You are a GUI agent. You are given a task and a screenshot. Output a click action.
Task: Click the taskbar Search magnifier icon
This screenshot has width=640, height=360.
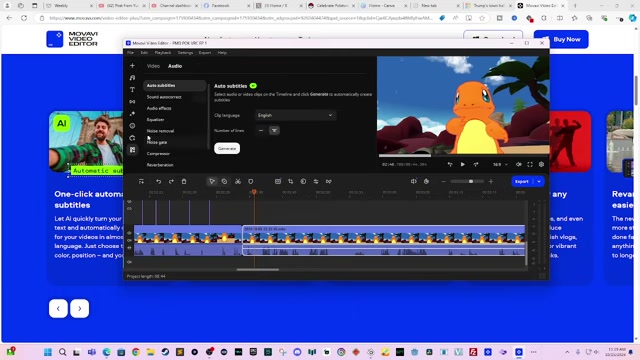62,352
